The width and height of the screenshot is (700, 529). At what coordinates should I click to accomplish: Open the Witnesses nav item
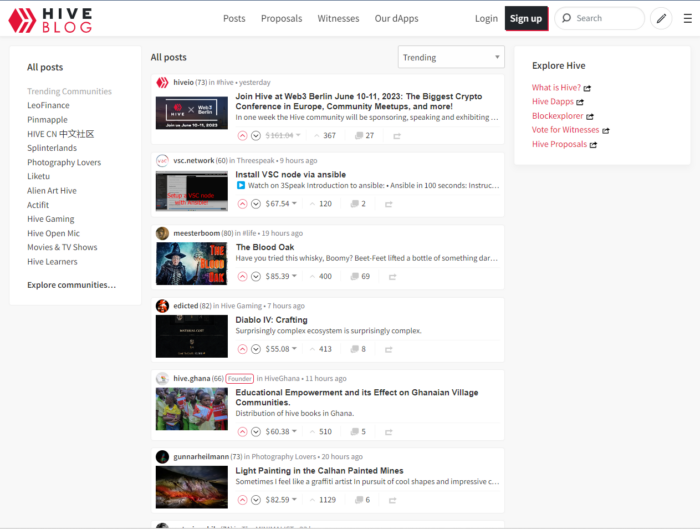tap(338, 18)
